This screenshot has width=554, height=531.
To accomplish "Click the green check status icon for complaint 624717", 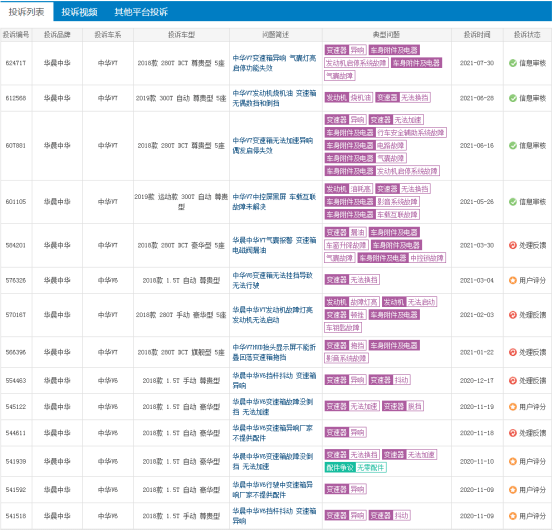I will point(513,63).
